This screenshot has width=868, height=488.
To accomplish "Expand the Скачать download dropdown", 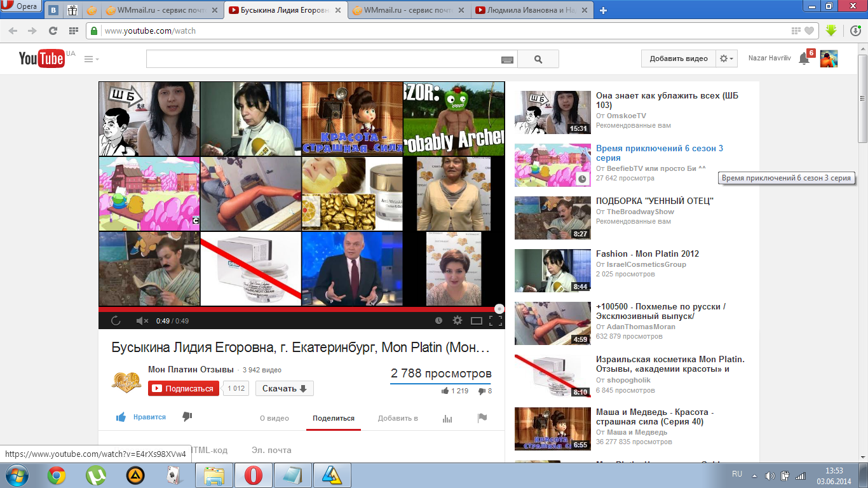I will tap(285, 388).
